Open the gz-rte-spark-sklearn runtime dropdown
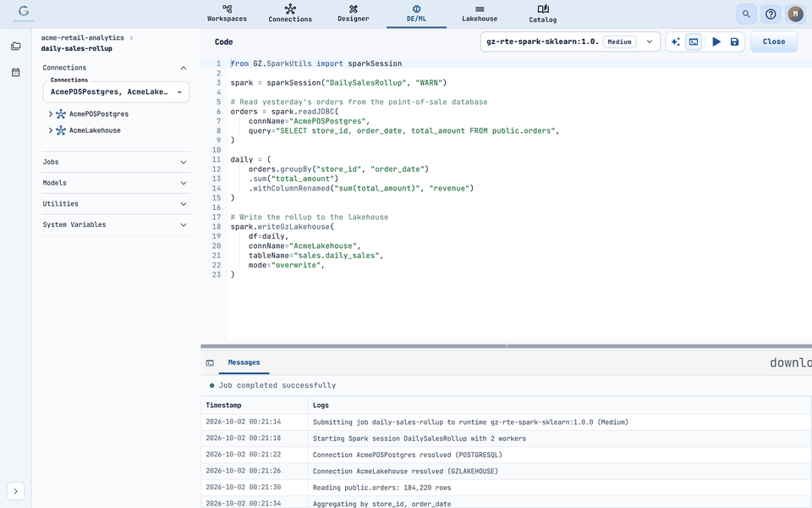Viewport: 812px width, 508px height. coord(570,42)
